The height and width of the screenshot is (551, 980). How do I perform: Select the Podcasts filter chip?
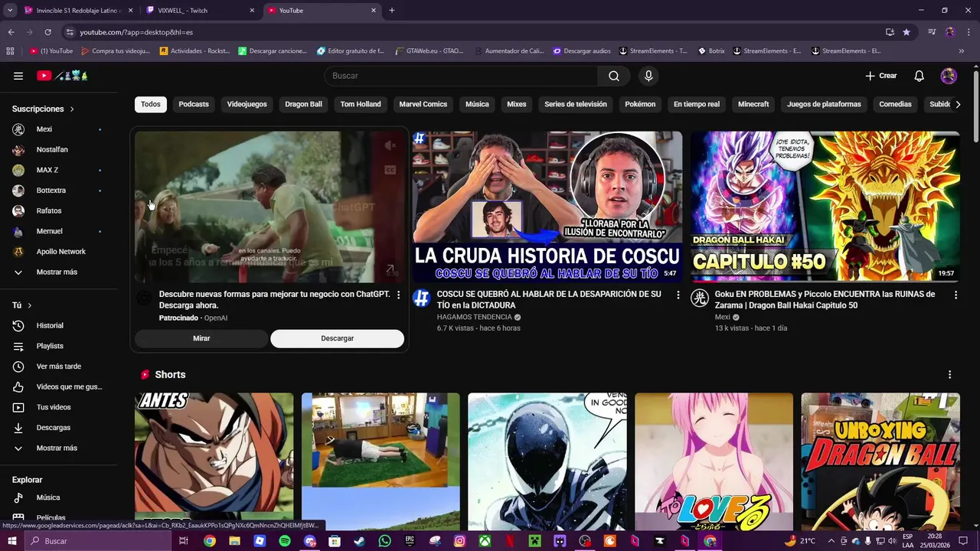tap(194, 104)
